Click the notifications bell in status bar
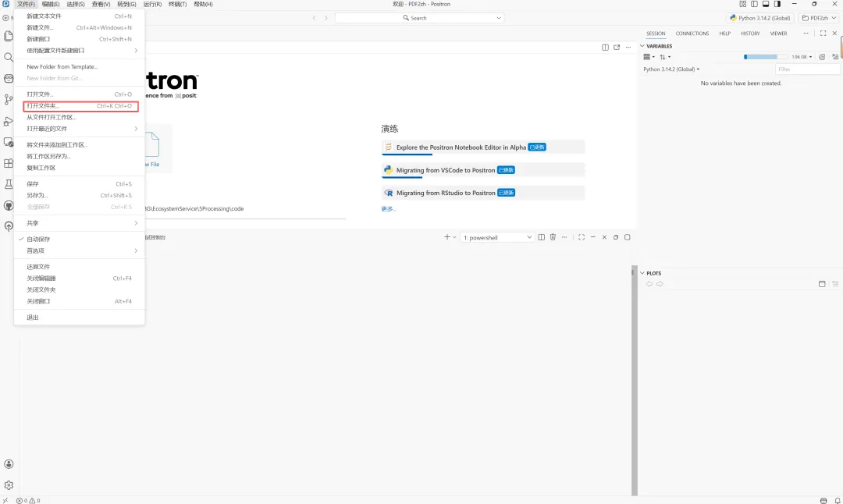Image resolution: width=843 pixels, height=504 pixels. (837, 500)
